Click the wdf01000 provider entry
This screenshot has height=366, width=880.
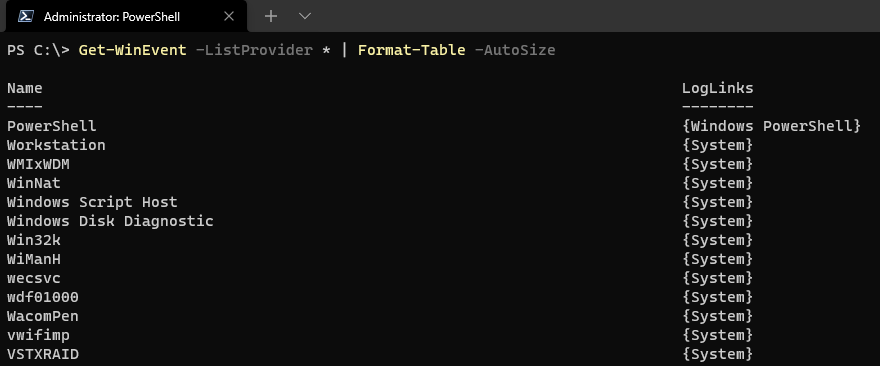pos(43,298)
